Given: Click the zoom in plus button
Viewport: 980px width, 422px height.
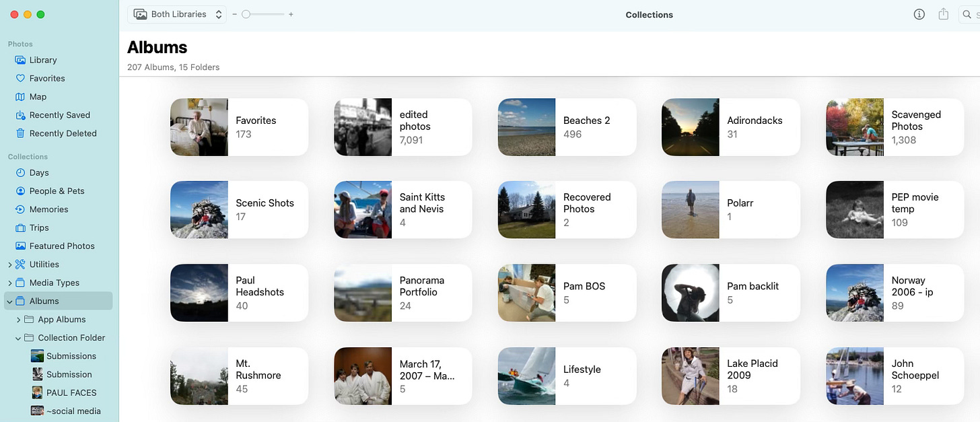Looking at the screenshot, I should [x=291, y=14].
